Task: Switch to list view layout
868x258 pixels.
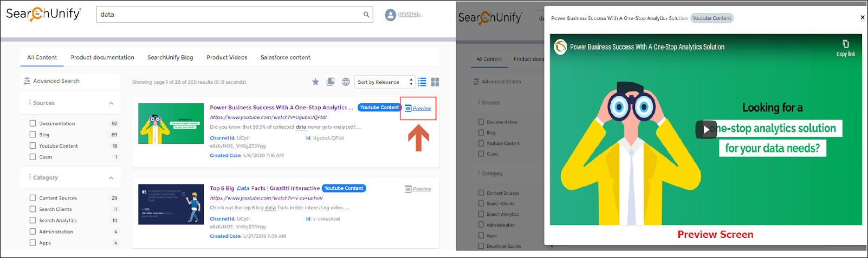Action: point(422,82)
